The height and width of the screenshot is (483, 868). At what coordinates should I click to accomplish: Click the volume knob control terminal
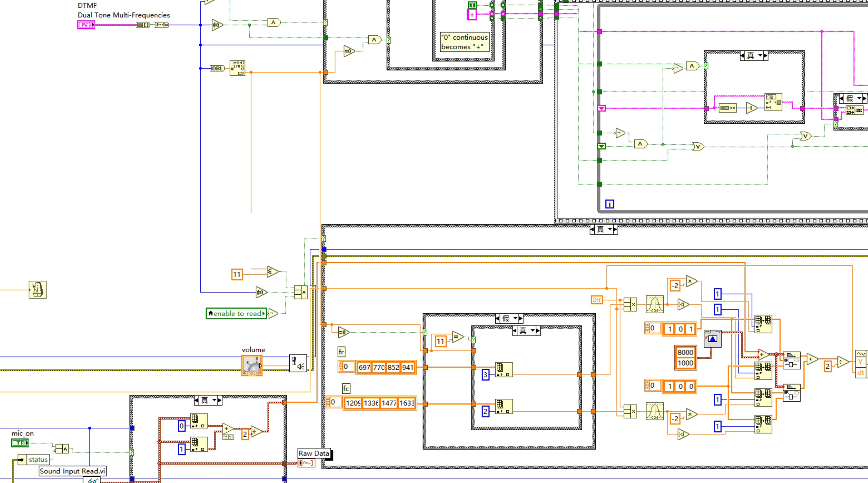click(x=252, y=365)
